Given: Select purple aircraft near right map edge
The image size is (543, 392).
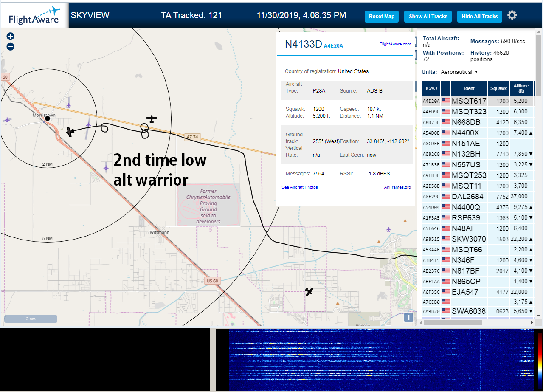Looking at the screenshot, I should [x=388, y=229].
